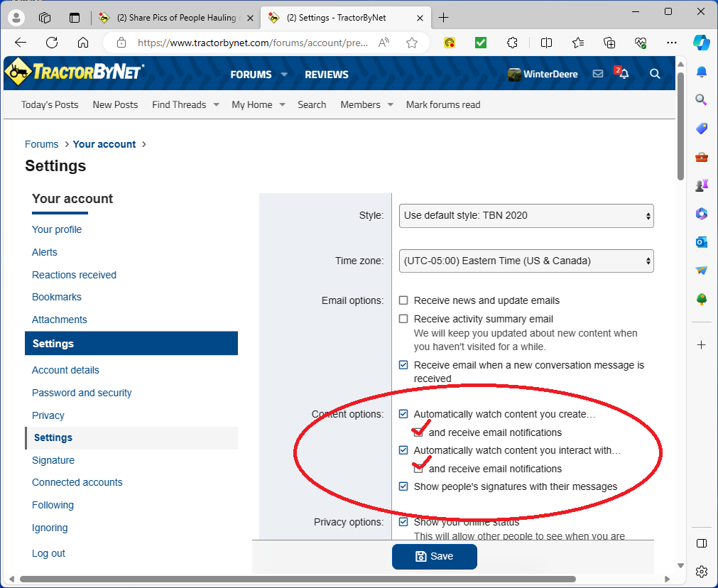Open the REVIEWS menu
The image size is (718, 588).
[327, 75]
